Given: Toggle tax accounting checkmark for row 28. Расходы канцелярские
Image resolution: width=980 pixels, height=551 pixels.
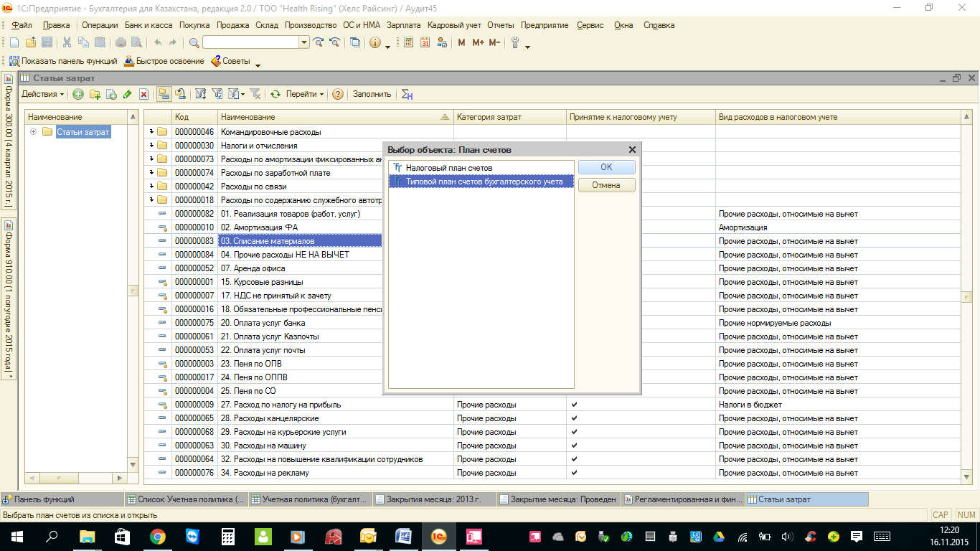Looking at the screenshot, I should click(574, 418).
